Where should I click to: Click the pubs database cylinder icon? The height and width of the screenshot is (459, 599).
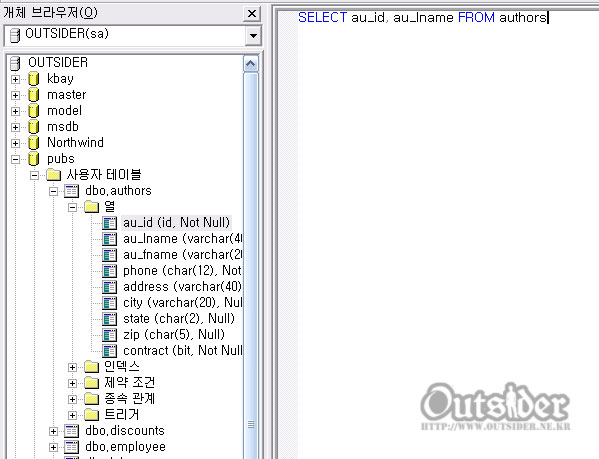(34, 158)
